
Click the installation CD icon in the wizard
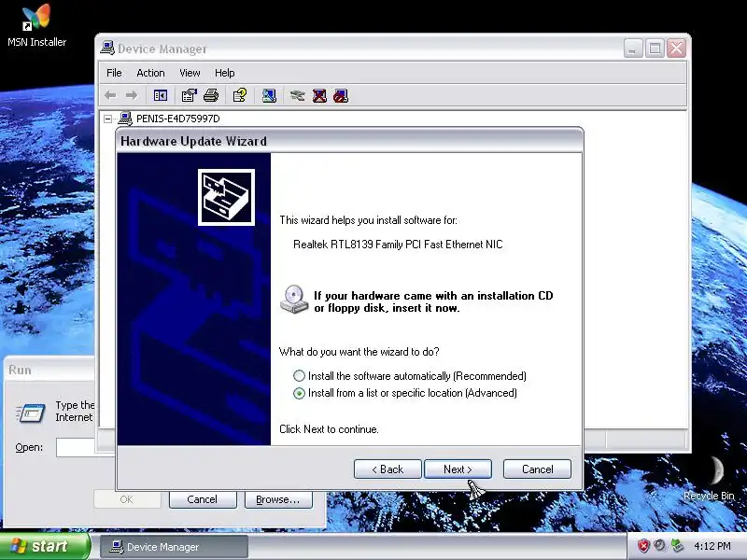tap(294, 300)
